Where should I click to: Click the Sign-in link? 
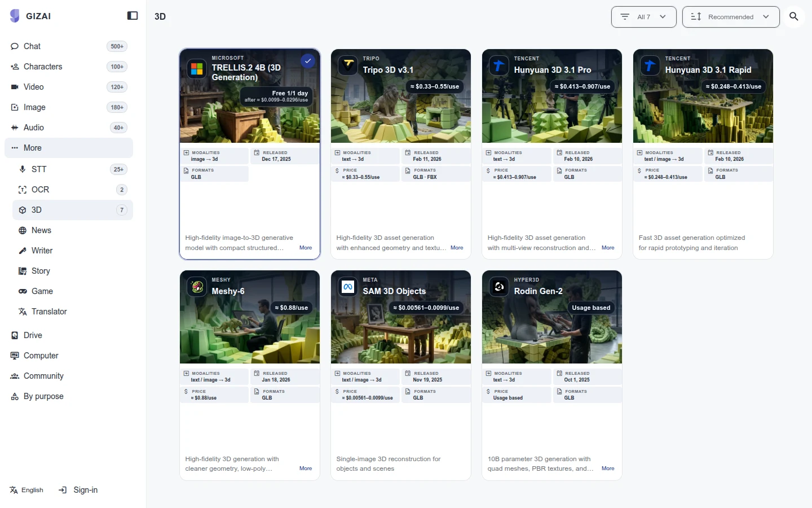click(78, 490)
